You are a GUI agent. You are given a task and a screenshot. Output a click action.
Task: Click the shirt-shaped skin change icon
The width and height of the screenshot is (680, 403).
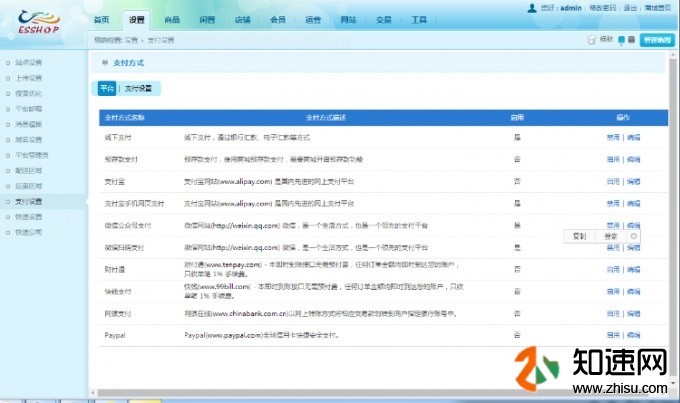592,40
